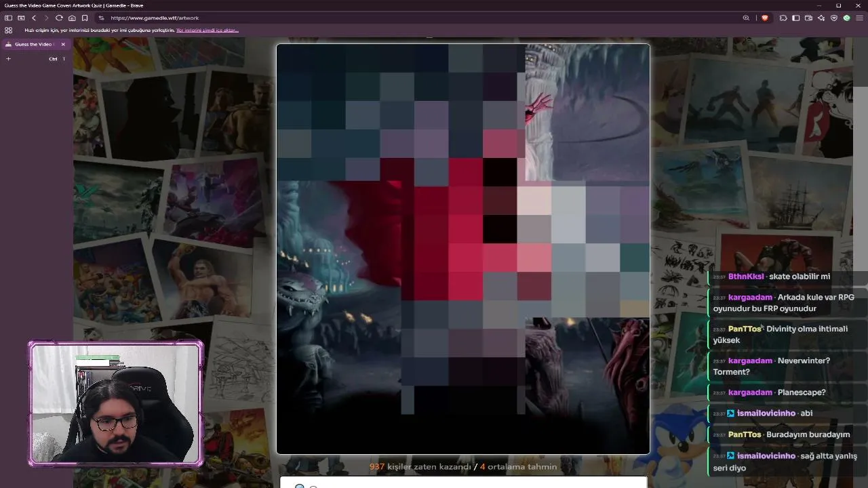The image size is (868, 488).
Task: Click BthnKksl username in chat
Action: coord(745,277)
